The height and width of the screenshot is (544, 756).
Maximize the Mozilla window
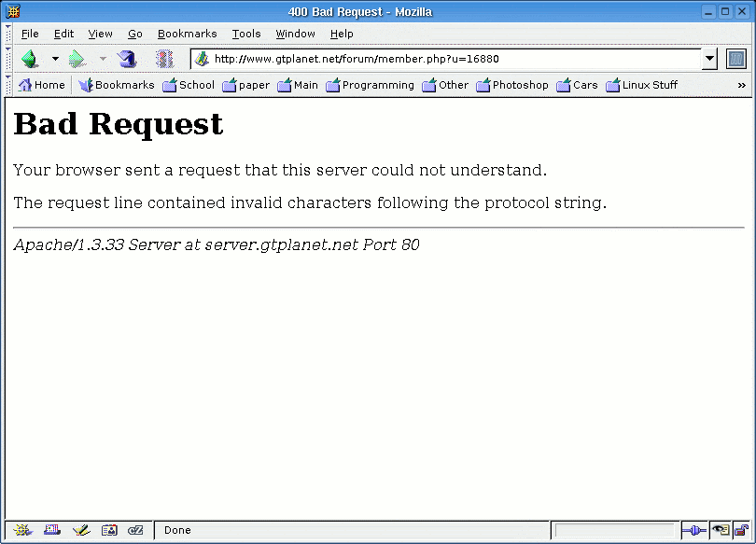[x=725, y=11]
